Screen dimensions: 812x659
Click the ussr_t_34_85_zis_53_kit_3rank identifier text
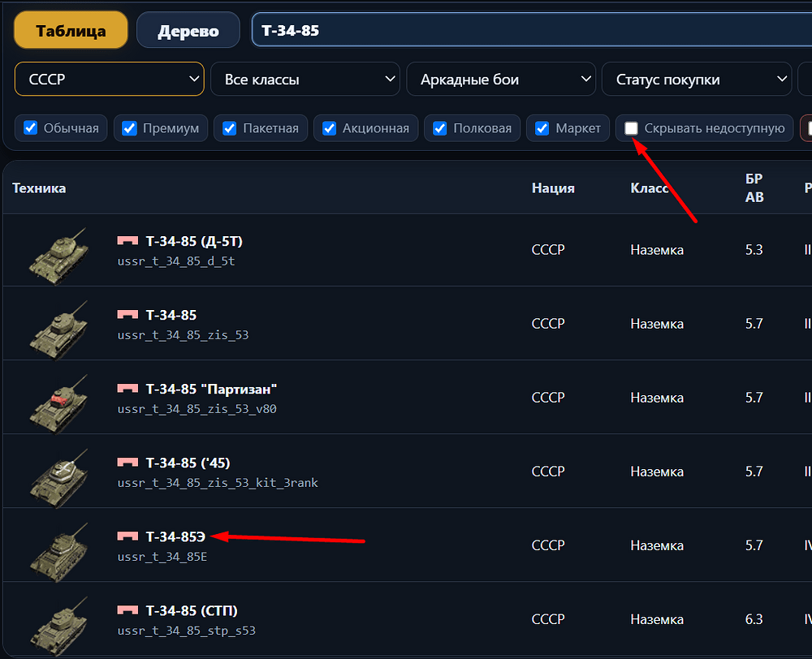218,483
